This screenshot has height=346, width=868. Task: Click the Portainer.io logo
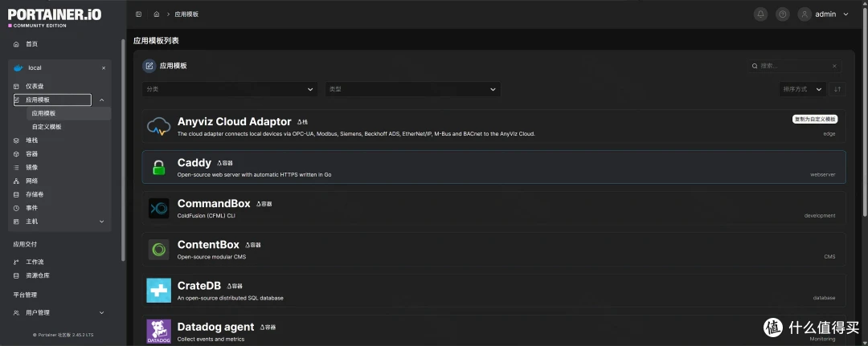click(x=55, y=17)
